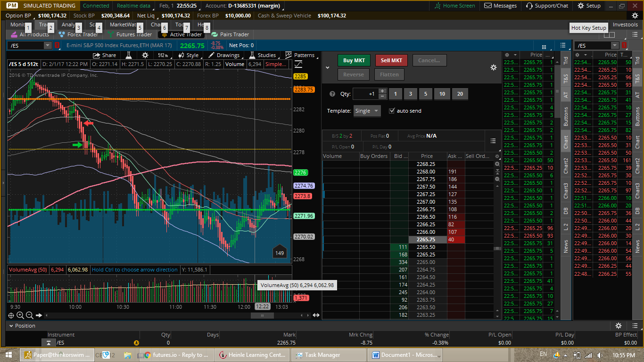The height and width of the screenshot is (362, 644).
Task: Go to the Home Screen
Action: click(454, 6)
